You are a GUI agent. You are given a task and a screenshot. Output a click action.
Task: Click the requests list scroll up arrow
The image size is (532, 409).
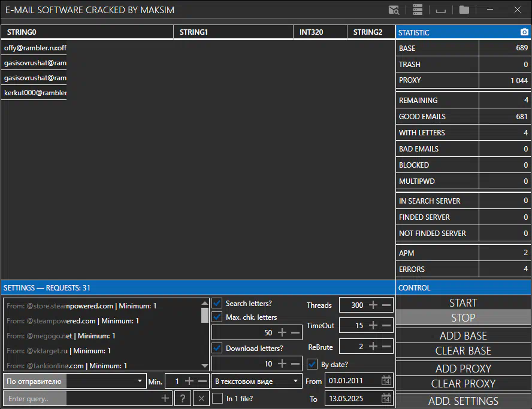(204, 303)
